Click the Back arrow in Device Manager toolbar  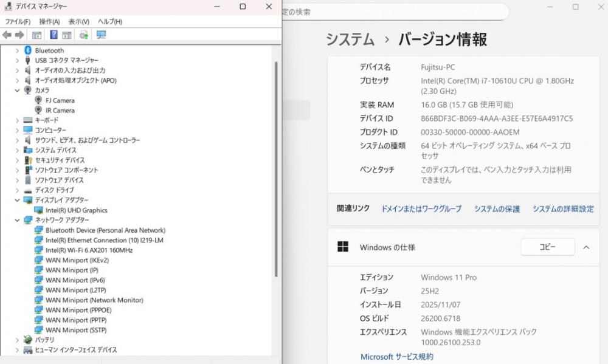(7, 35)
